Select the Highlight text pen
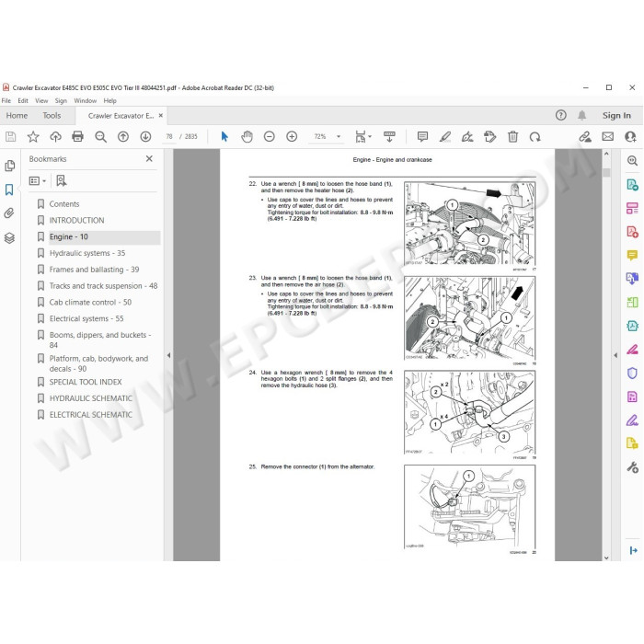Screen dimensions: 644x644 445,137
